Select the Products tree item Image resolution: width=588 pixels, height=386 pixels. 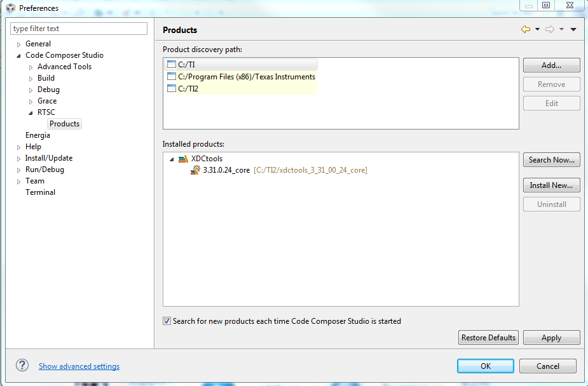[x=64, y=124]
